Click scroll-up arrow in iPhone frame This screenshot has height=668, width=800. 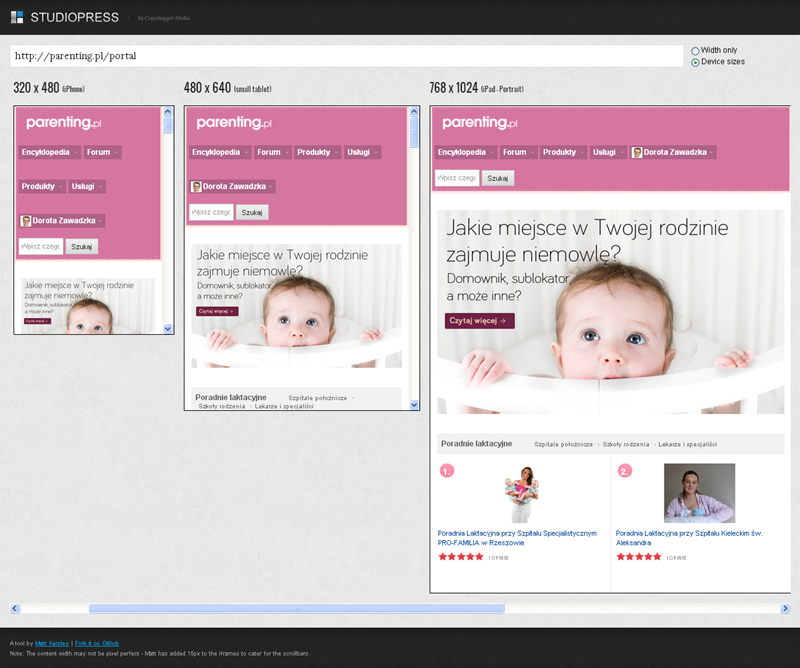point(168,112)
